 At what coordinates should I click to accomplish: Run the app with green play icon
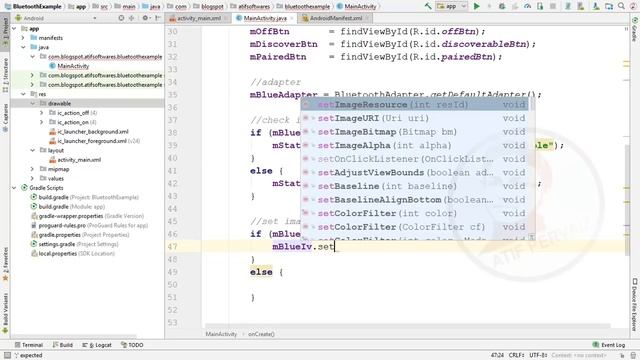coord(476,6)
